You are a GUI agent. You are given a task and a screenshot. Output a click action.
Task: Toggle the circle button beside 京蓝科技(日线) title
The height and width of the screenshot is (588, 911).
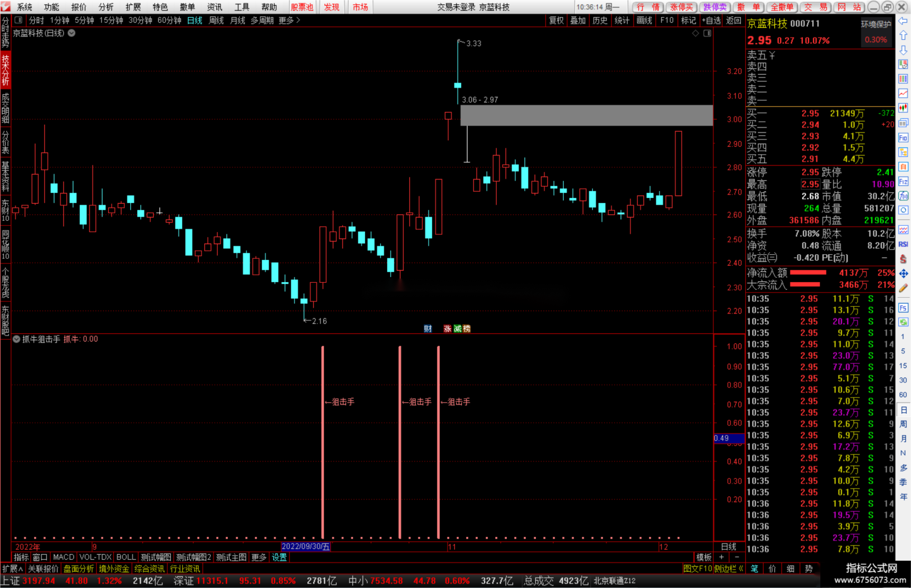(x=72, y=33)
